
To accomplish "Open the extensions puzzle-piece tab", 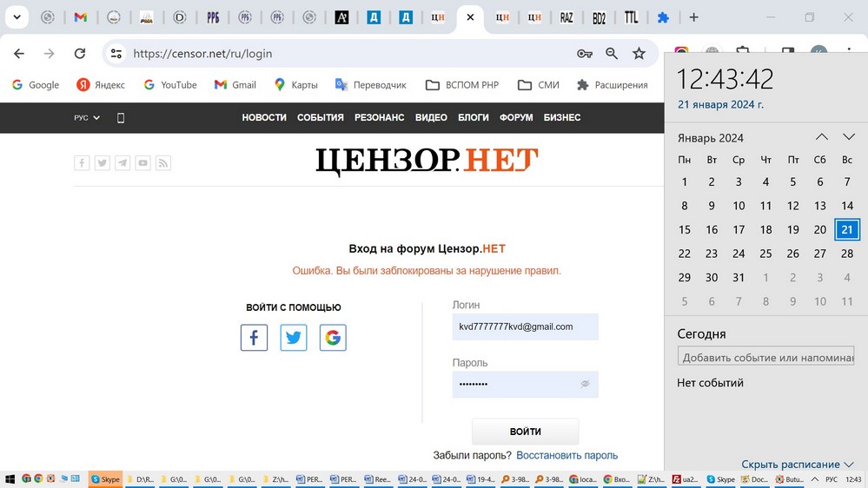I will tap(663, 17).
